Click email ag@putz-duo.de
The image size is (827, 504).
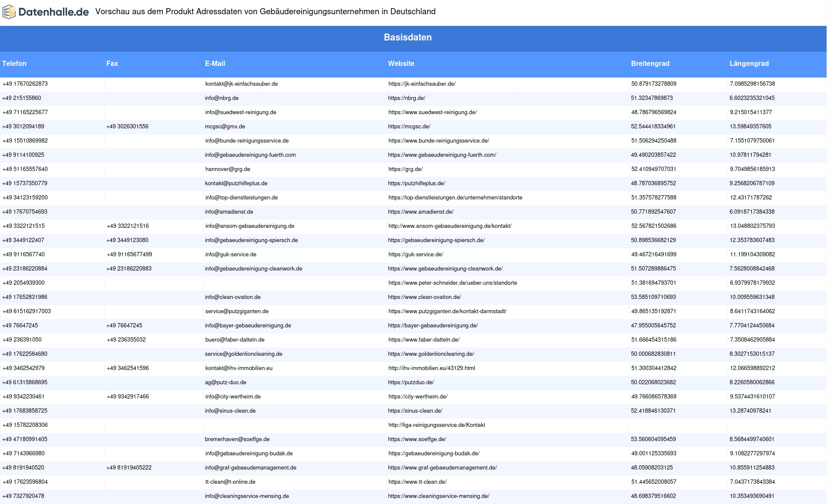226,383
